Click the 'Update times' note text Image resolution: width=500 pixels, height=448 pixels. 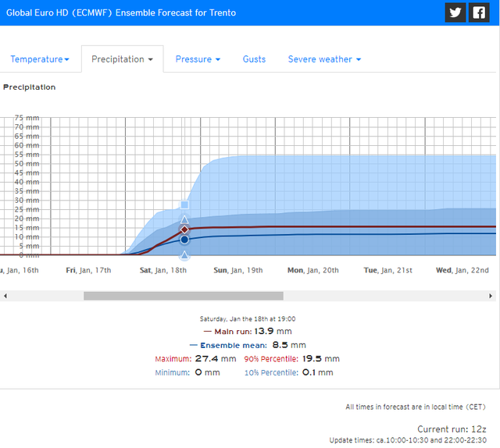point(408,440)
